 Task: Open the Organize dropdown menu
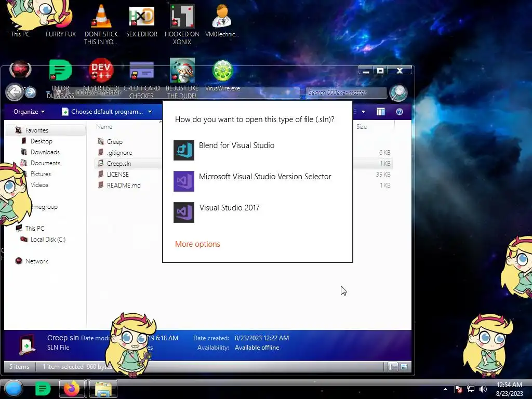coord(29,112)
